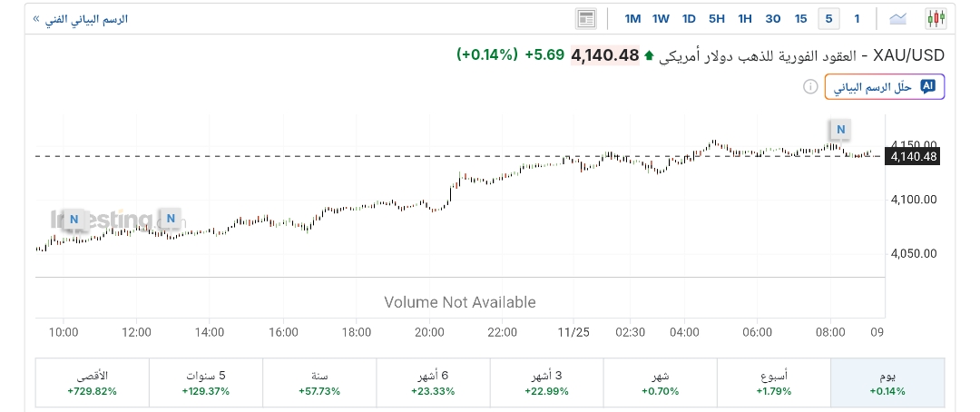Switch to area chart type
Image resolution: width=980 pixels, height=412 pixels.
pyautogui.click(x=898, y=18)
